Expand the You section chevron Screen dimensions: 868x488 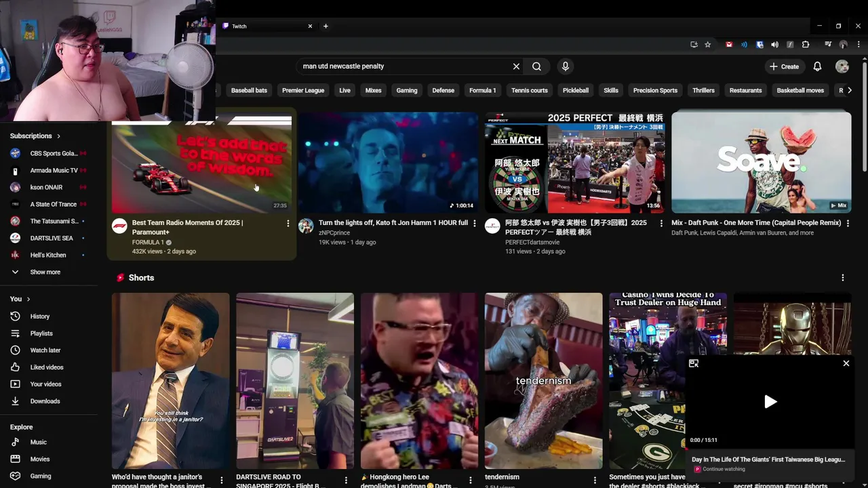tap(28, 299)
